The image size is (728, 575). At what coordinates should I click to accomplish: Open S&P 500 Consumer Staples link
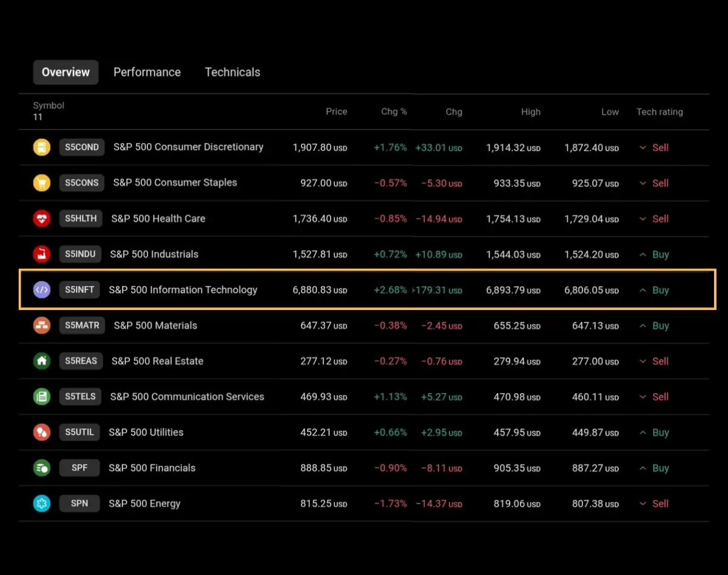(x=175, y=183)
